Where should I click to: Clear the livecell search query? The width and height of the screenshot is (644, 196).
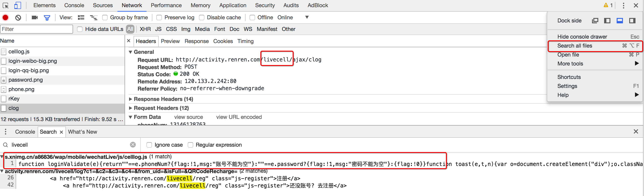[x=133, y=145]
